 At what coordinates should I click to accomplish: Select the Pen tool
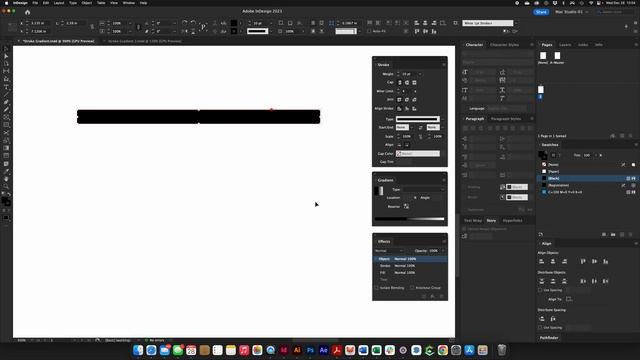(x=6, y=102)
